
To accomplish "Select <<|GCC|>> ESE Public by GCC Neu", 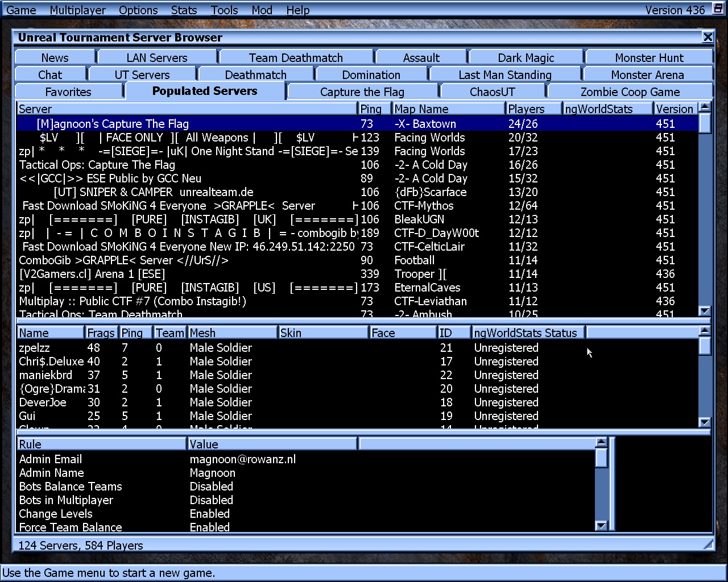I will [x=358, y=178].
